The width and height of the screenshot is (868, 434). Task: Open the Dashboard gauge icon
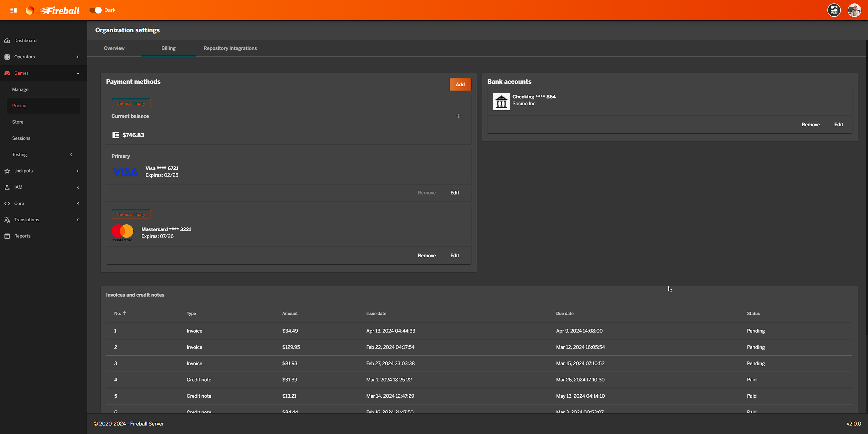pyautogui.click(x=7, y=41)
